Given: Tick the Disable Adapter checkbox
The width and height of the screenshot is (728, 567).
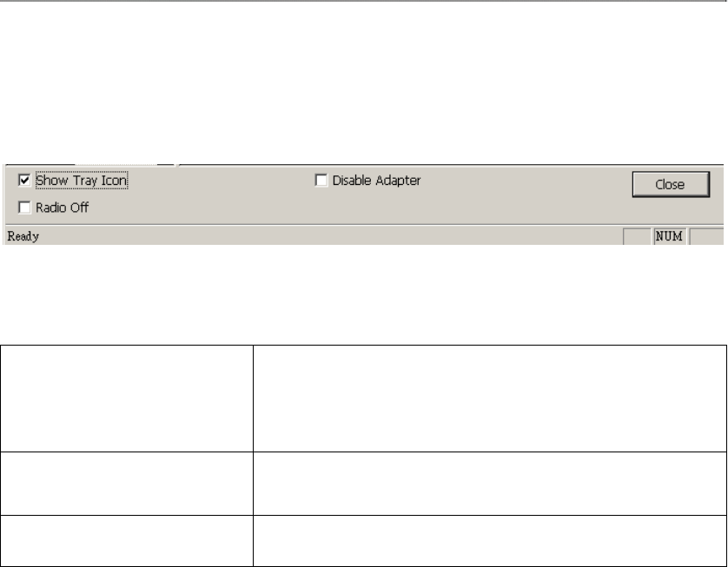Looking at the screenshot, I should [x=321, y=181].
